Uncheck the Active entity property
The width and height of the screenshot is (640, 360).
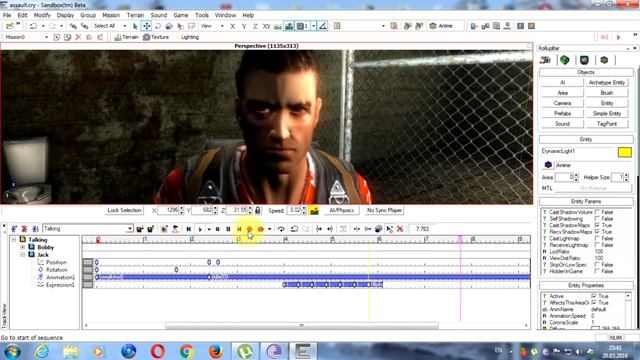(x=594, y=296)
